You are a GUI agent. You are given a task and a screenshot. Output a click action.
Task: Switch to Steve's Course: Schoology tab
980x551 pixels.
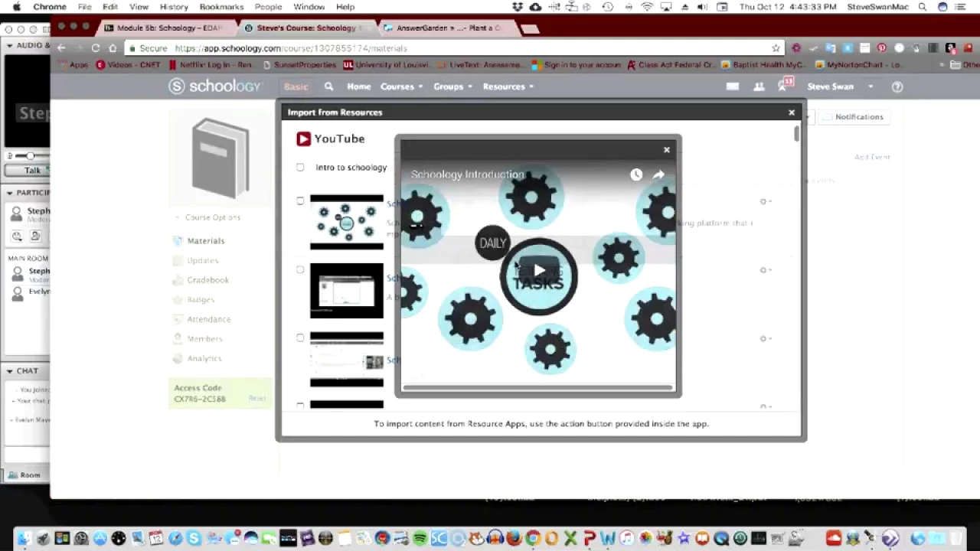(x=303, y=28)
